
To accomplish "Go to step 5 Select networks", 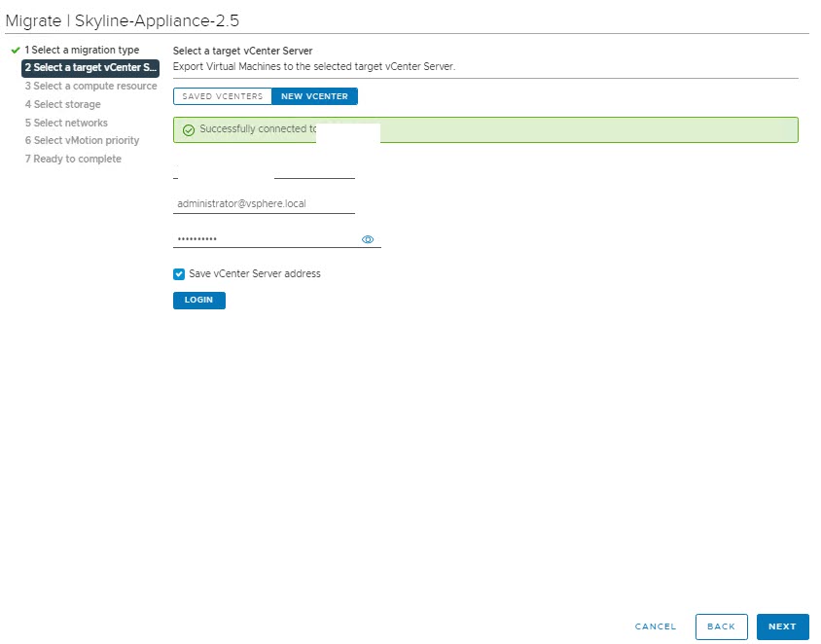I will click(66, 123).
